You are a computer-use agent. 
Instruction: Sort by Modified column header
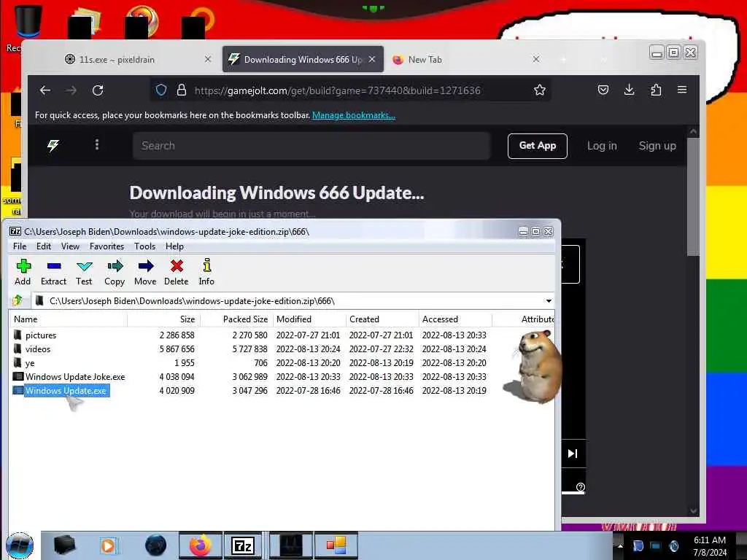tap(309, 319)
